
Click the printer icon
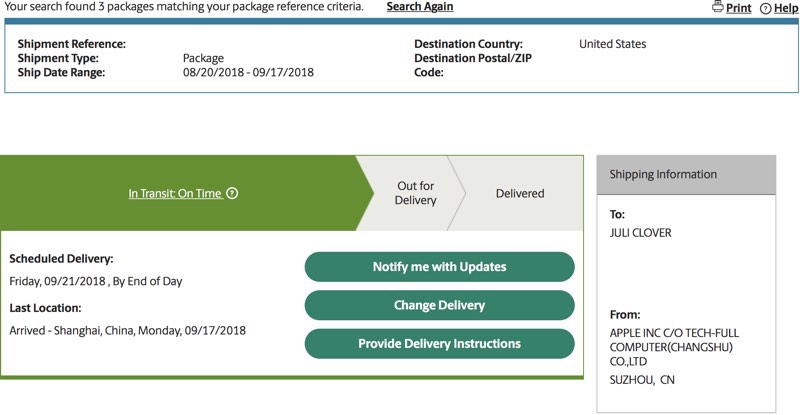tap(717, 7)
